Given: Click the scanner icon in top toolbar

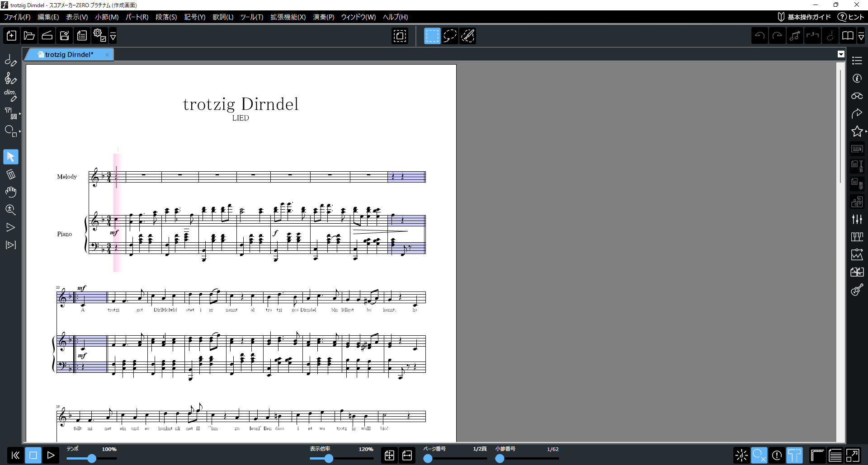Looking at the screenshot, I should tap(47, 36).
